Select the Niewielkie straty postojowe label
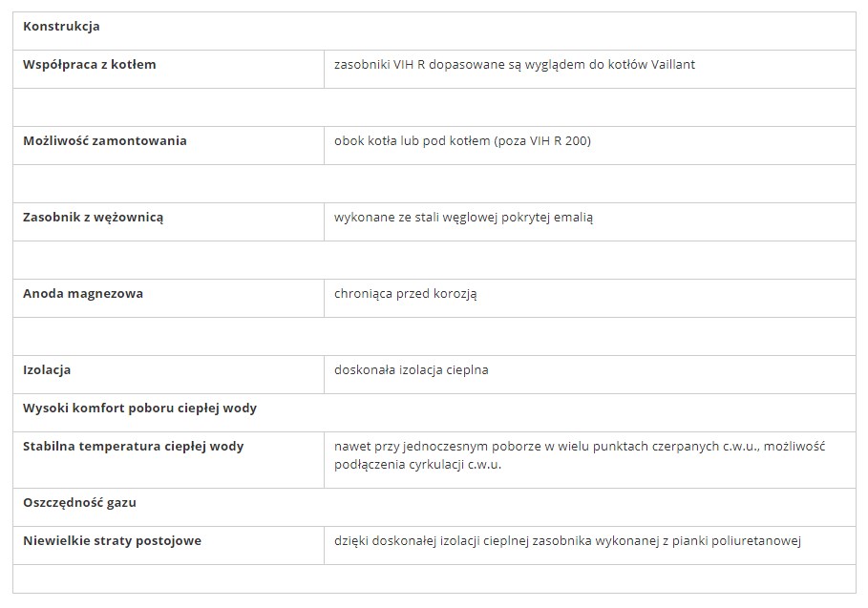 [x=112, y=541]
